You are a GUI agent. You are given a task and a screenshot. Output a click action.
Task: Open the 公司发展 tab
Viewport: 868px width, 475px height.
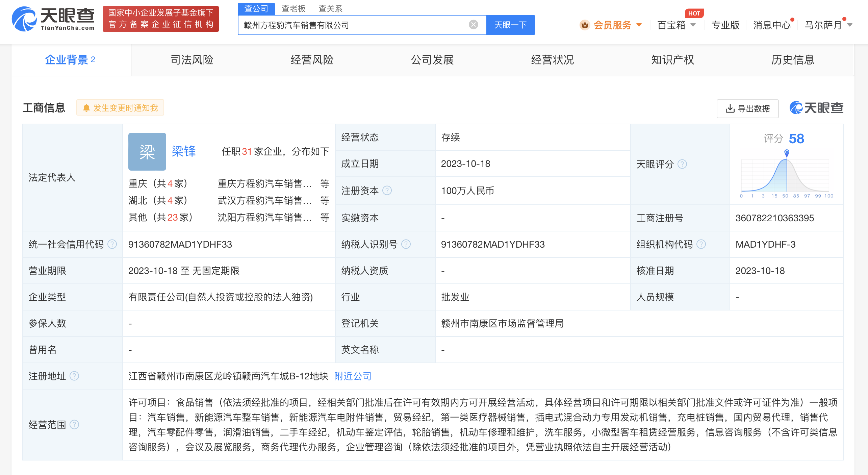[x=432, y=60]
